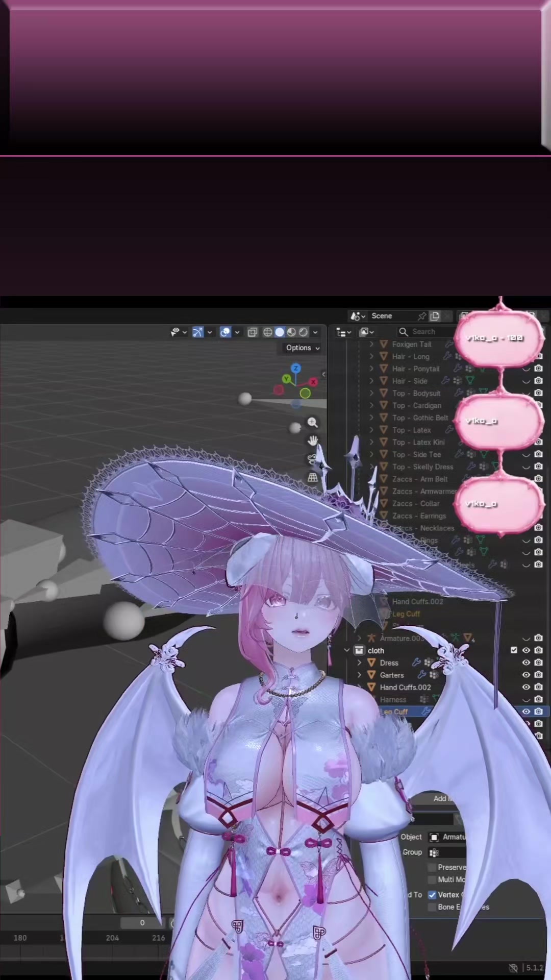Expand the Garters object
Image resolution: width=551 pixels, height=980 pixels.
tap(359, 675)
